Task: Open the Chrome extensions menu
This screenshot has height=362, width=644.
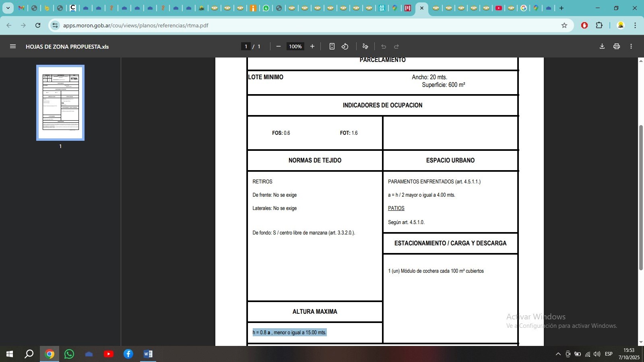Action: click(x=599, y=25)
